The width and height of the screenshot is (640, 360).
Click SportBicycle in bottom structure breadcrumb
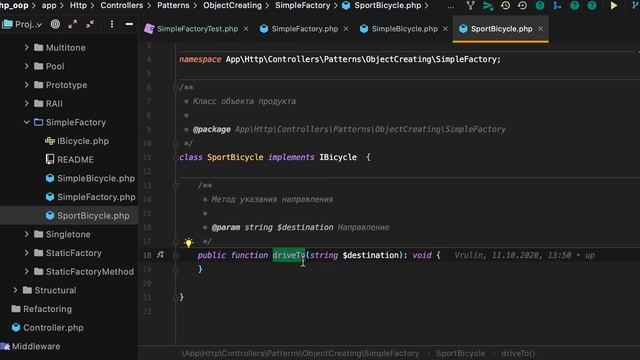click(x=460, y=353)
